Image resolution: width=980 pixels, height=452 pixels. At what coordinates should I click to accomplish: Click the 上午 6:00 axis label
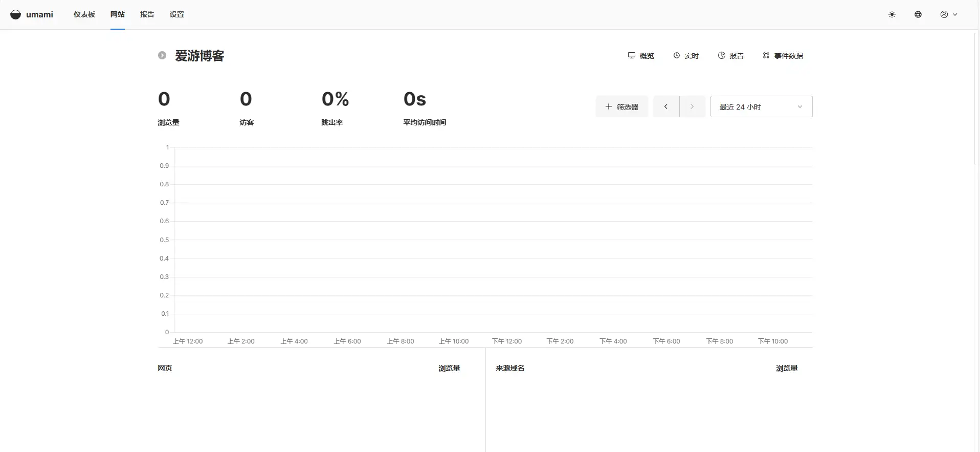[347, 341]
